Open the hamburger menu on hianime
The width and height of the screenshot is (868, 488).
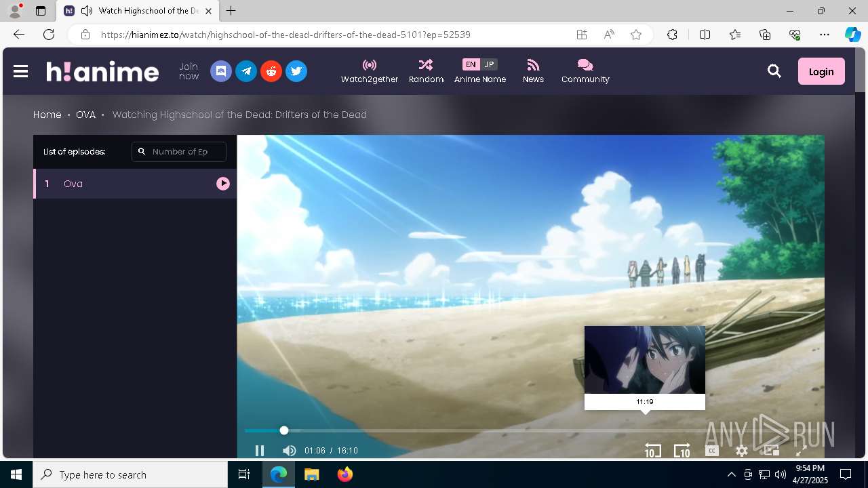[x=20, y=71]
